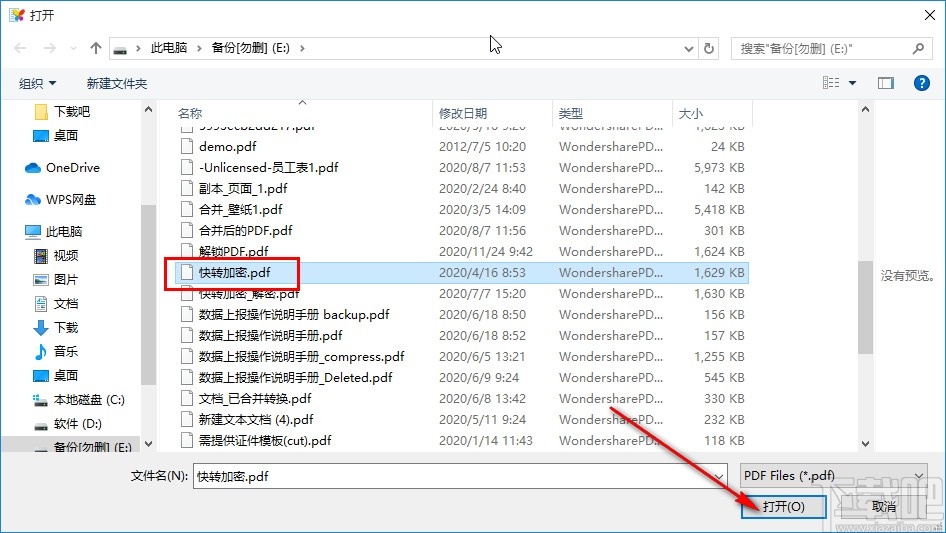Image resolution: width=946 pixels, height=533 pixels.
Task: Open the 文档 folder in the sidebar
Action: (56, 304)
